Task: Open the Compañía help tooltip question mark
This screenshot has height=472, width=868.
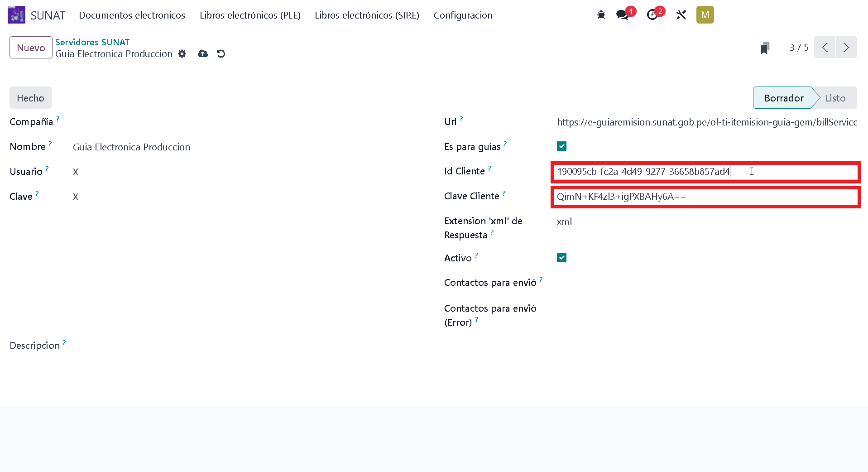Action: click(58, 119)
